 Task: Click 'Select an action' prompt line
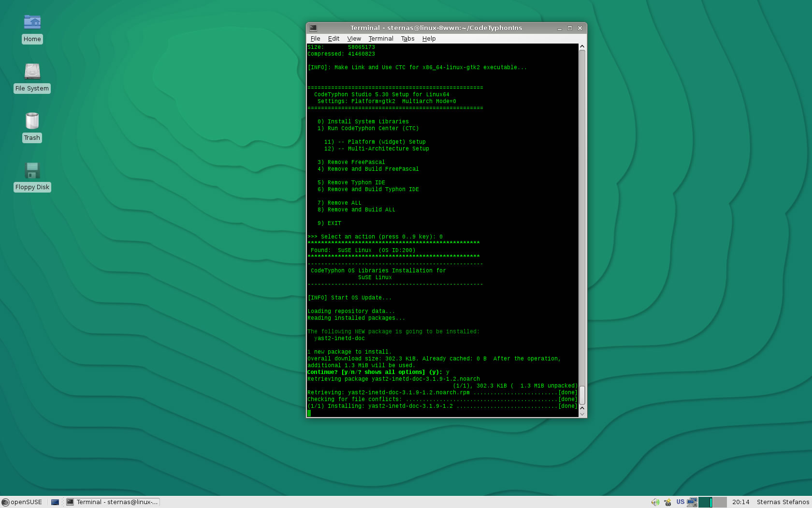375,237
